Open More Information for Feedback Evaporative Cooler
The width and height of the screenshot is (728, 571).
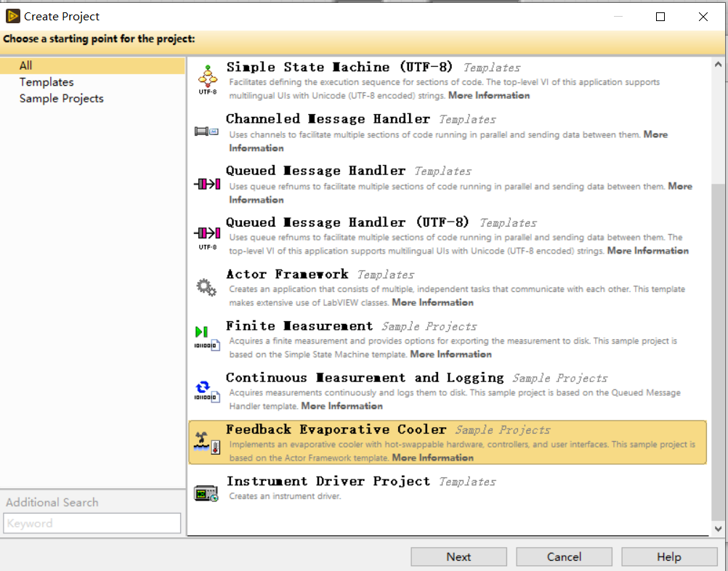(433, 458)
